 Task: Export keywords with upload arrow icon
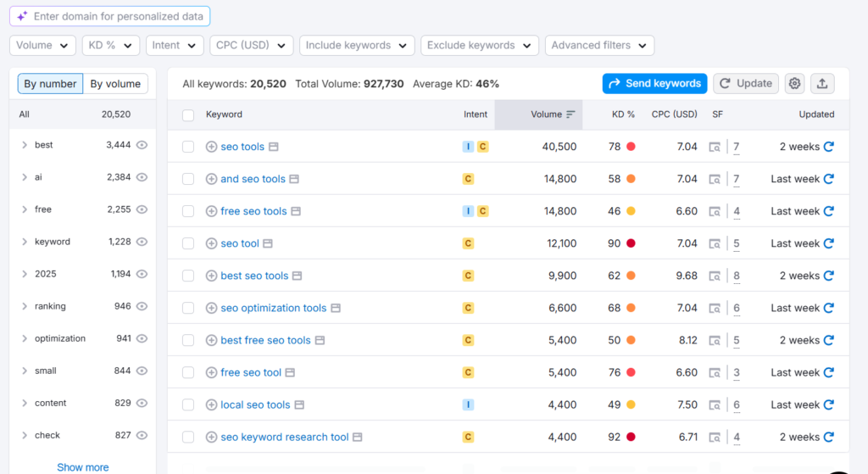pyautogui.click(x=822, y=84)
